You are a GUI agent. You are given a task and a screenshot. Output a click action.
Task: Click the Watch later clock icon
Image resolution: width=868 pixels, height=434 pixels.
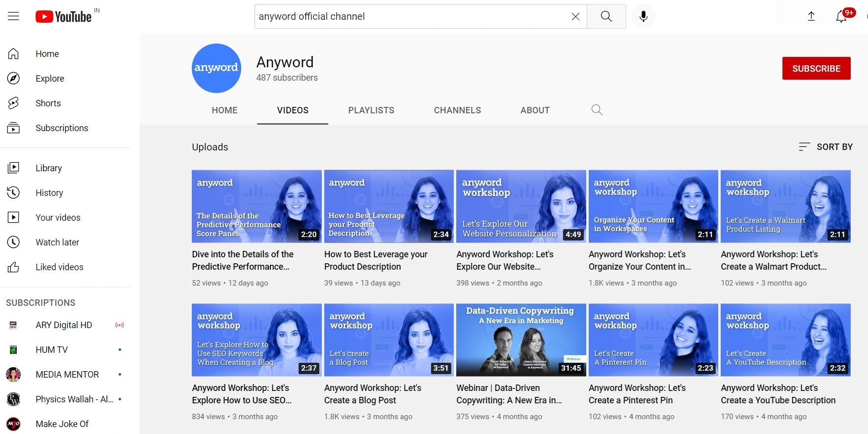pos(13,242)
